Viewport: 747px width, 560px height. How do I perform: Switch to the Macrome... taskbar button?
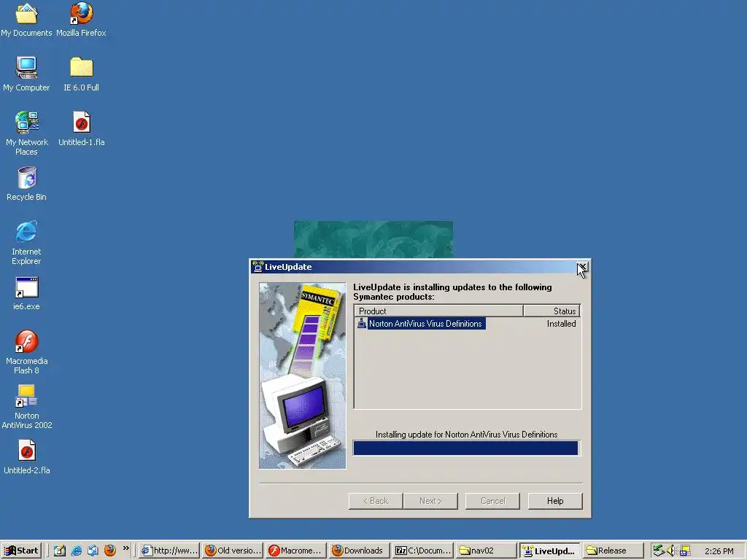[x=296, y=551]
